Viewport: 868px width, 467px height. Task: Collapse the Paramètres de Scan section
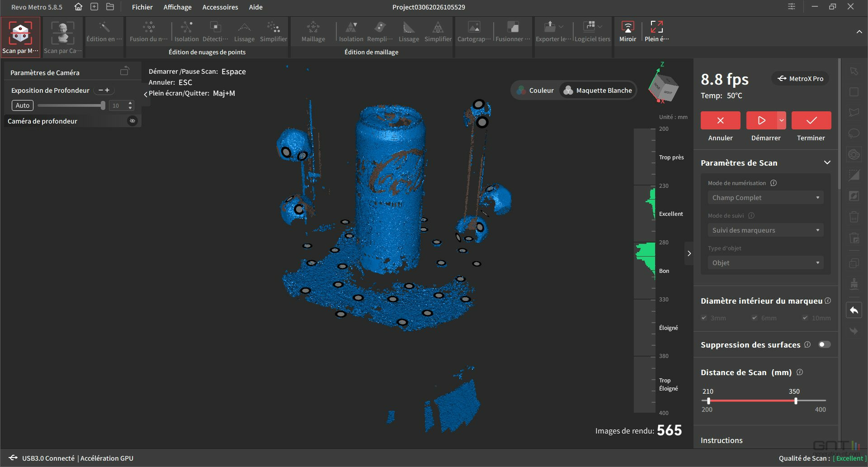pyautogui.click(x=827, y=162)
